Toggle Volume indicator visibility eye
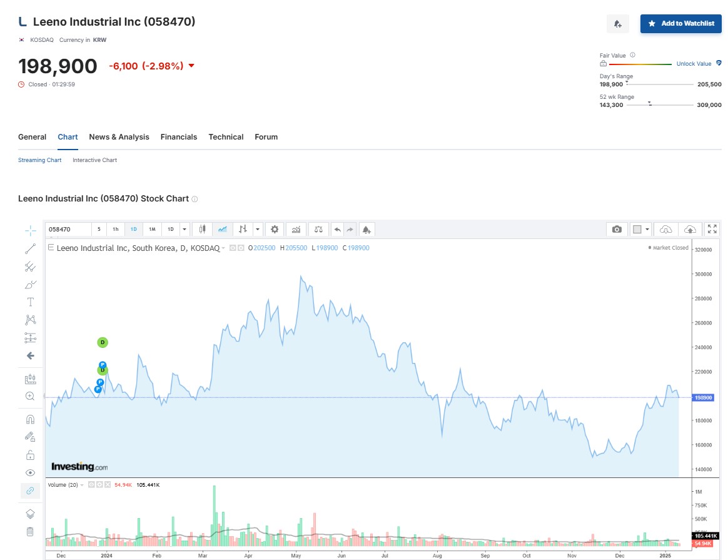728x560 pixels. click(91, 485)
